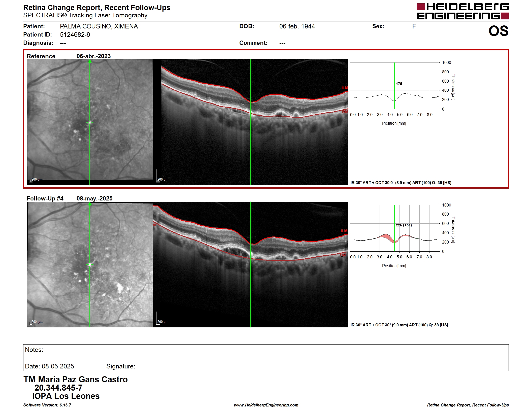This screenshot has width=532, height=411.
Task: Click the Position [mm] axis label in follow-up chart
Action: pyautogui.click(x=394, y=266)
